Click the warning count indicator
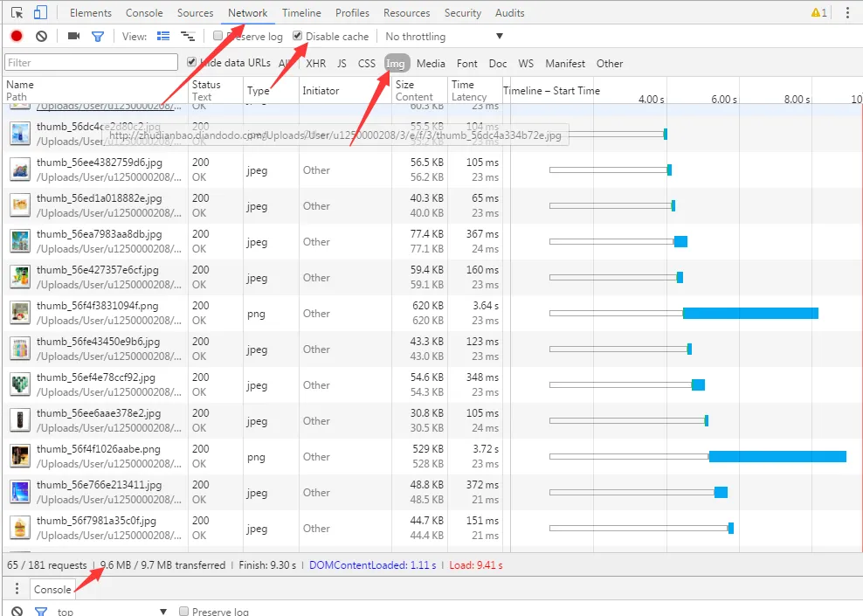This screenshot has width=863, height=616. coord(819,12)
